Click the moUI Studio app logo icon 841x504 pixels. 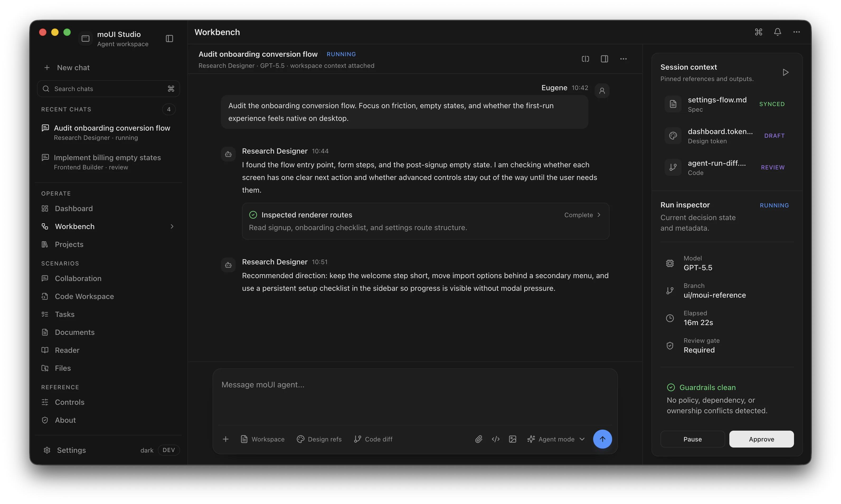86,38
